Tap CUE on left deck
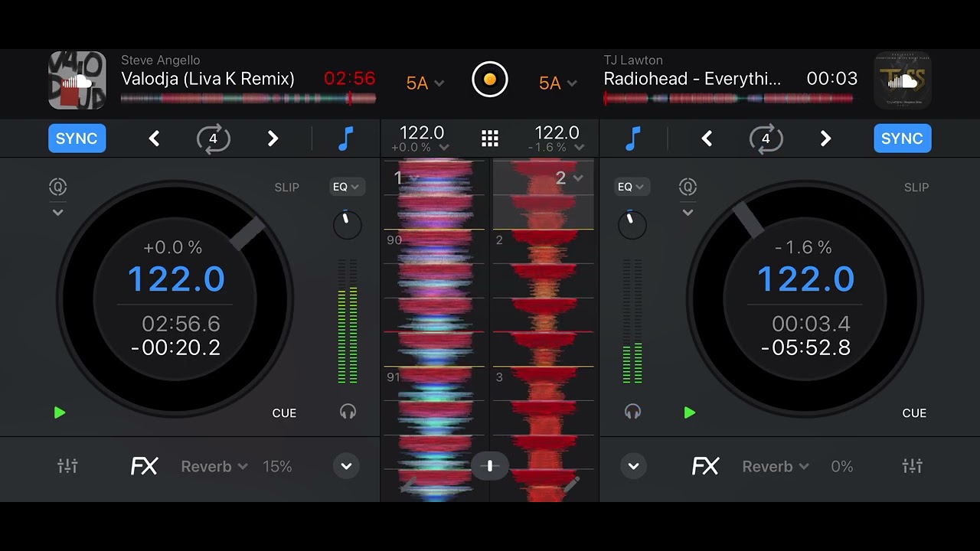 (x=284, y=412)
